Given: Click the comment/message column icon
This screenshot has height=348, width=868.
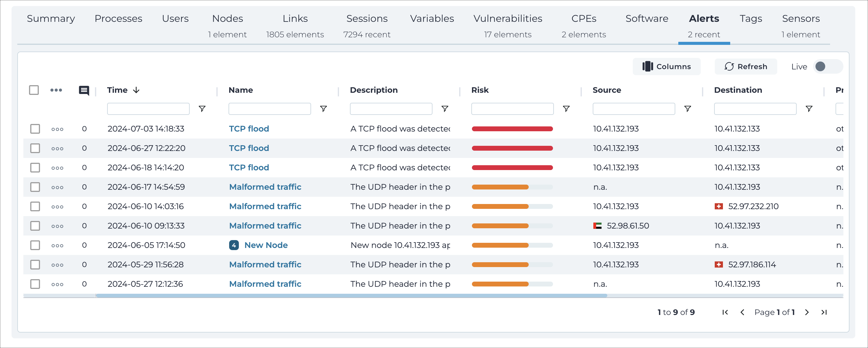Looking at the screenshot, I should (84, 90).
